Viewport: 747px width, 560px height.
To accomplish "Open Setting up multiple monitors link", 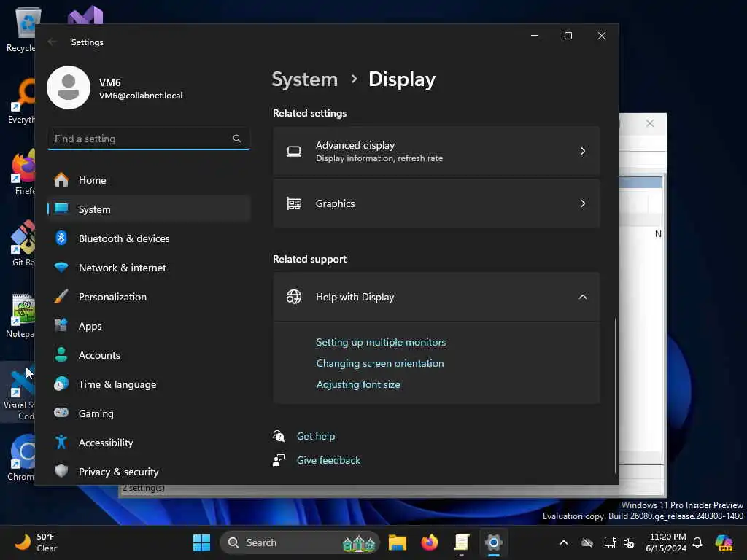I will click(x=381, y=342).
